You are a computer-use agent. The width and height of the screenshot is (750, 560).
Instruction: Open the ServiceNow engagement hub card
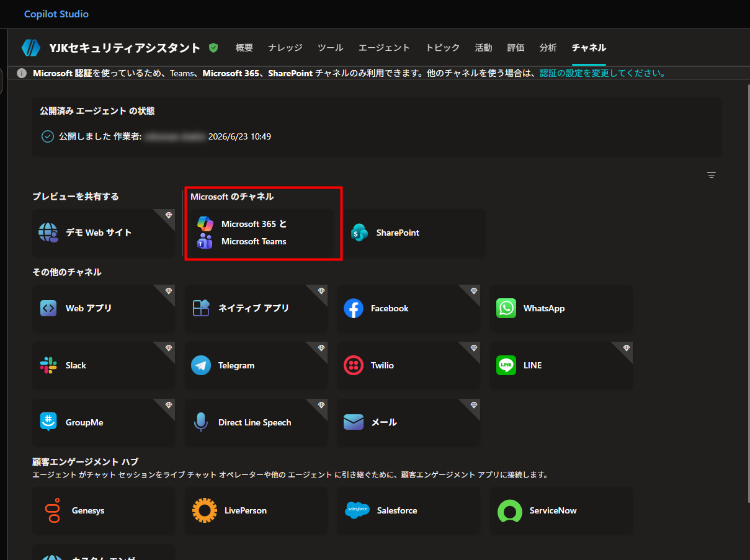click(561, 510)
